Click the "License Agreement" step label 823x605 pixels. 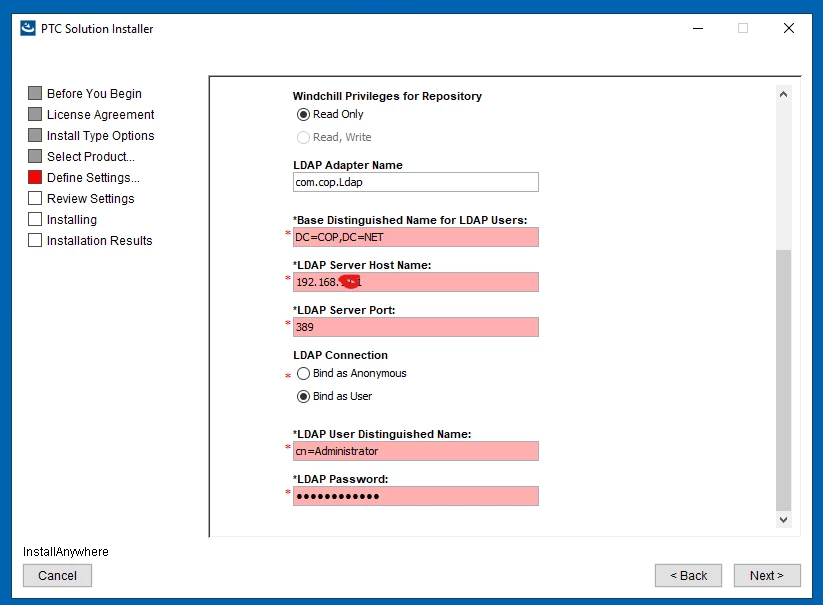pos(100,114)
